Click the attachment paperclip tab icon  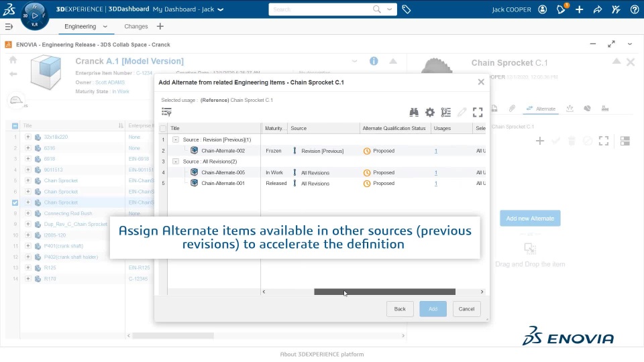click(x=512, y=109)
